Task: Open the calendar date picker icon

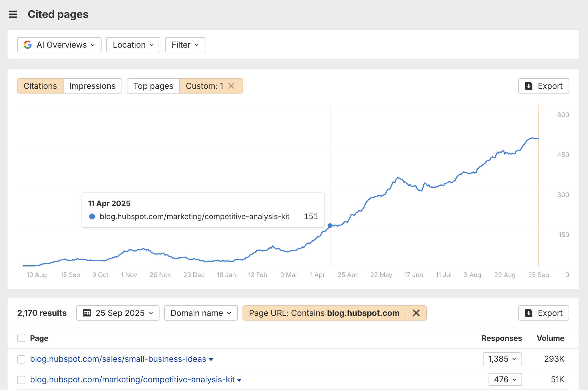Action: pos(87,313)
